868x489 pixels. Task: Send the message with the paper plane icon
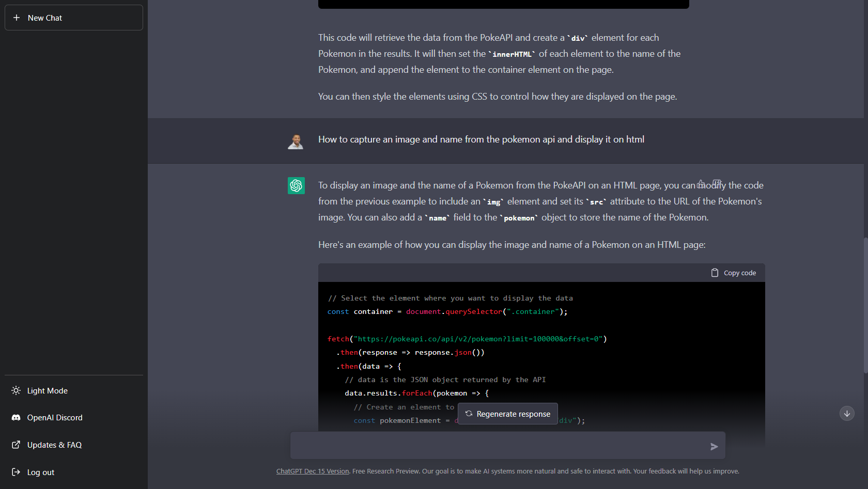[714, 446]
